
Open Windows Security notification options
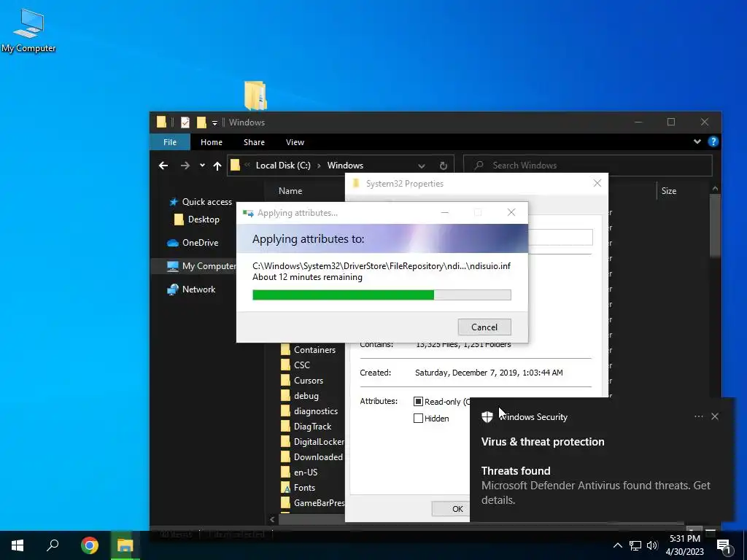click(x=698, y=416)
